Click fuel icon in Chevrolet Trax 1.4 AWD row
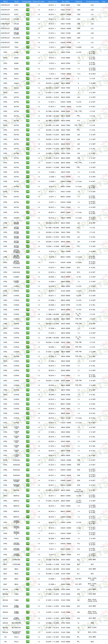The height and width of the screenshot is (644, 108). (x=28, y=47)
